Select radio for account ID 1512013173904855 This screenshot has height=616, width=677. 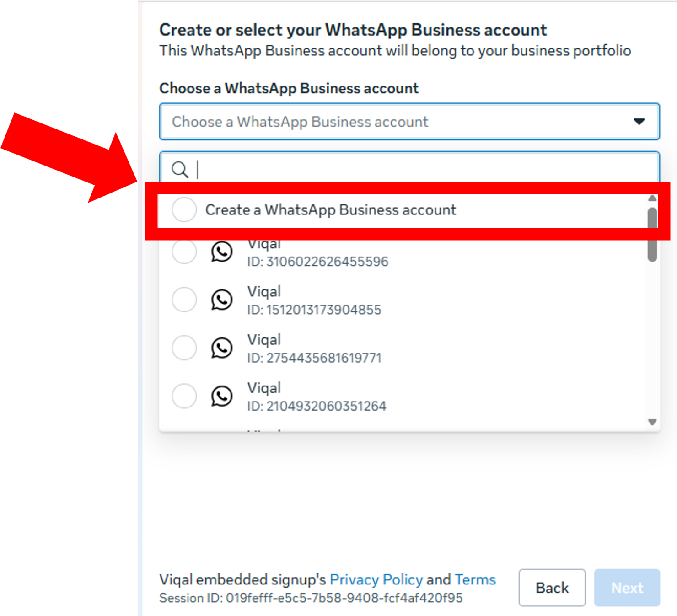(x=184, y=300)
